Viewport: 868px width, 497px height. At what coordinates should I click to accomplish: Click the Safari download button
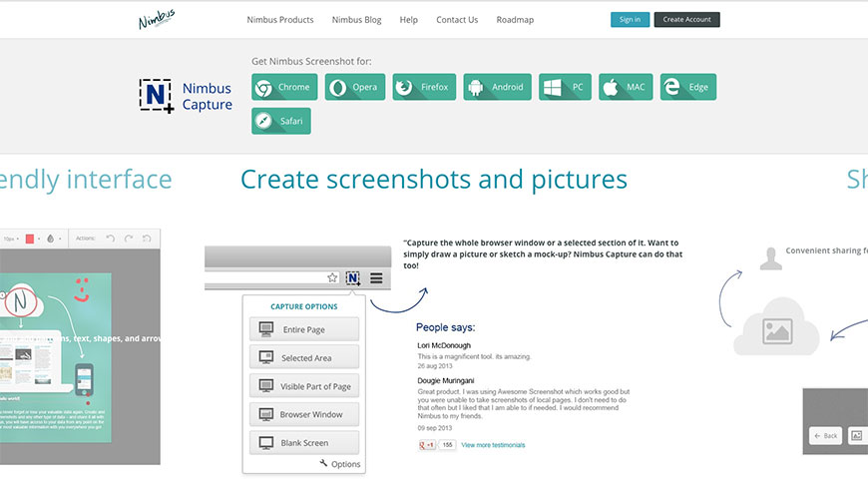click(x=281, y=121)
